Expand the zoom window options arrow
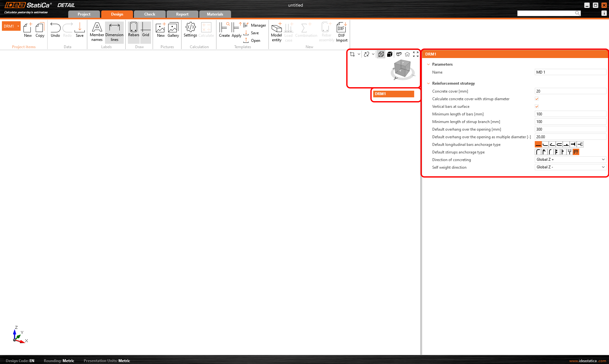Screen dimensions: 609x364 click(359, 54)
